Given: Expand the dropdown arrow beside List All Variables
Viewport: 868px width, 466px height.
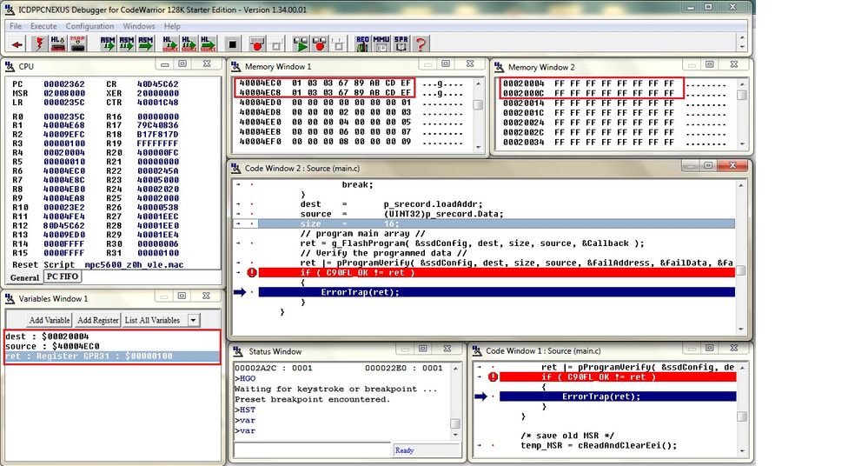Looking at the screenshot, I should (x=193, y=320).
